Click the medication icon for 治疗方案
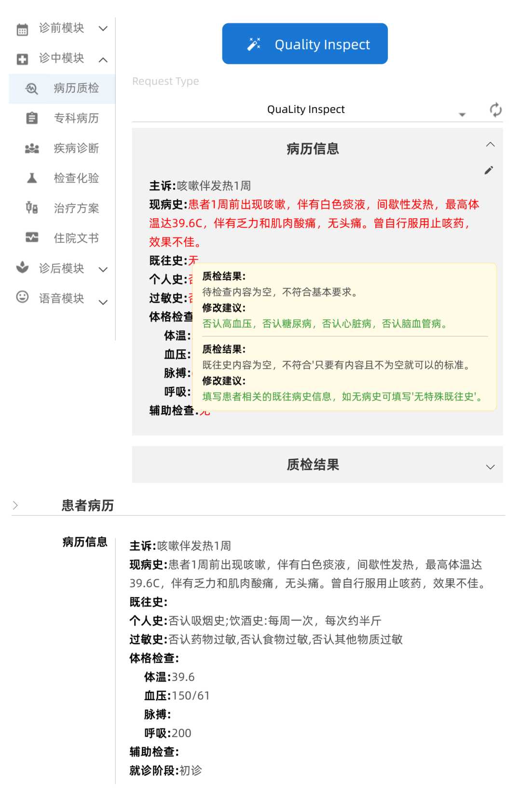The image size is (521, 812). (x=32, y=208)
